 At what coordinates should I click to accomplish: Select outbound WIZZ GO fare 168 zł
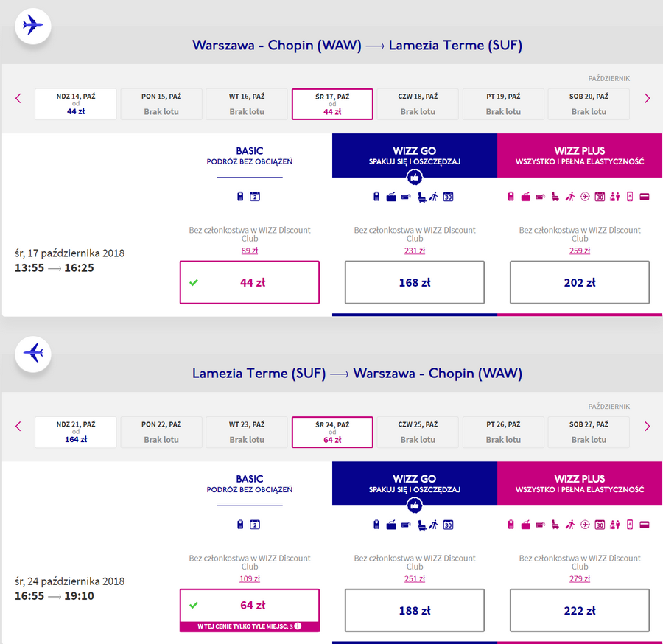pyautogui.click(x=414, y=282)
